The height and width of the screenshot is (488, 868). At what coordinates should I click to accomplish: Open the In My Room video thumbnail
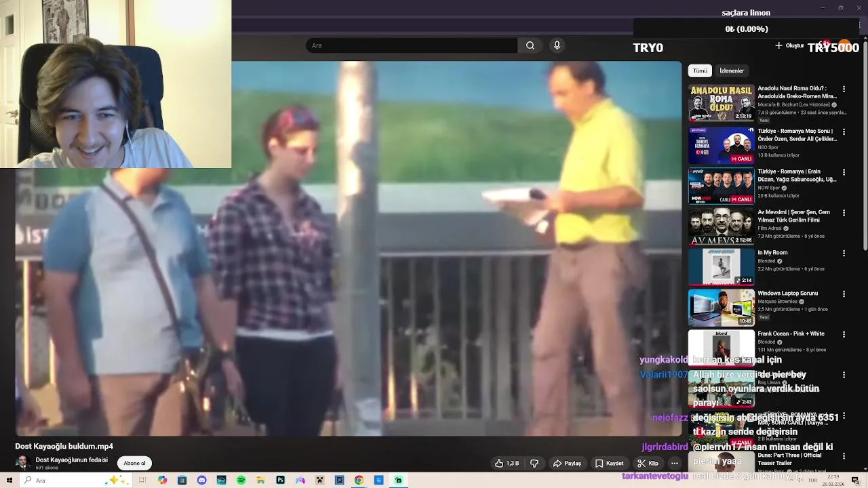point(722,267)
